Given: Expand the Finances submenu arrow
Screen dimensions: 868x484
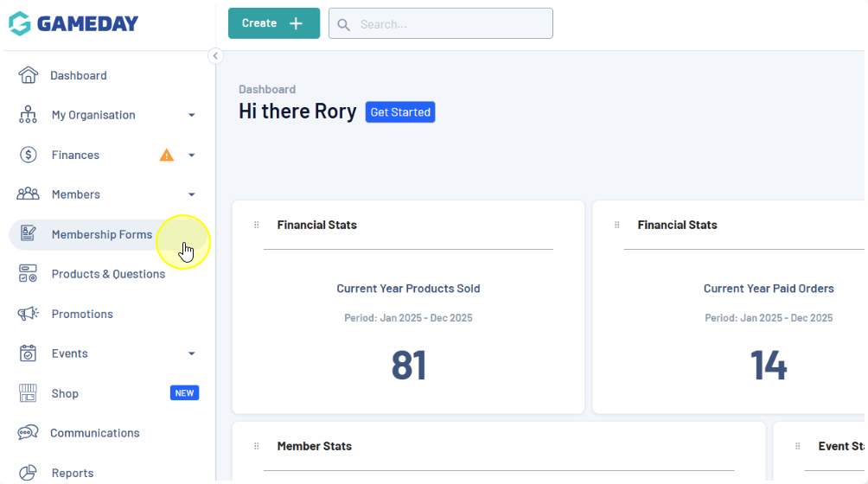Looking at the screenshot, I should (x=192, y=156).
